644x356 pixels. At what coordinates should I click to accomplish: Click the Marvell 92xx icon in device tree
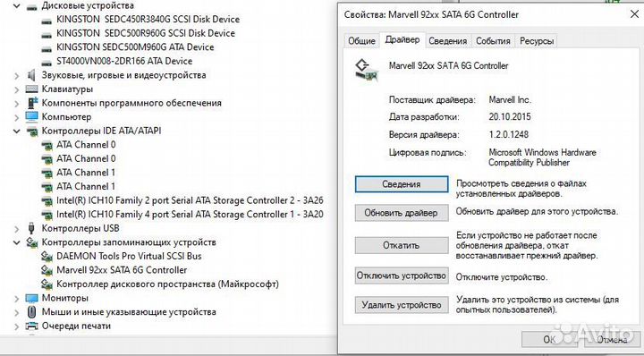47,271
